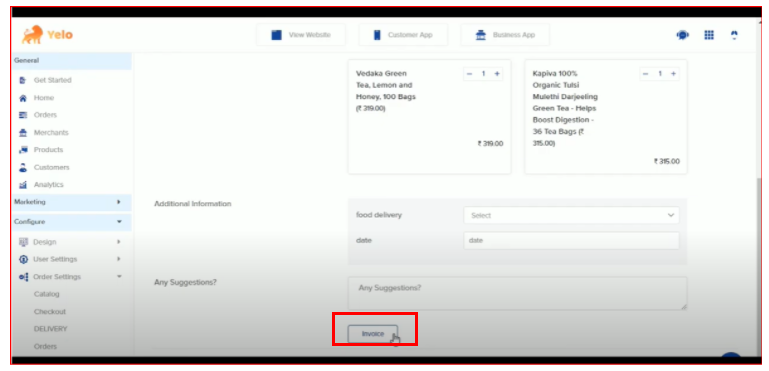Viewport: 769px width, 371px height.
Task: Increase Kapiva Tulsi tea quantity
Action: point(673,74)
